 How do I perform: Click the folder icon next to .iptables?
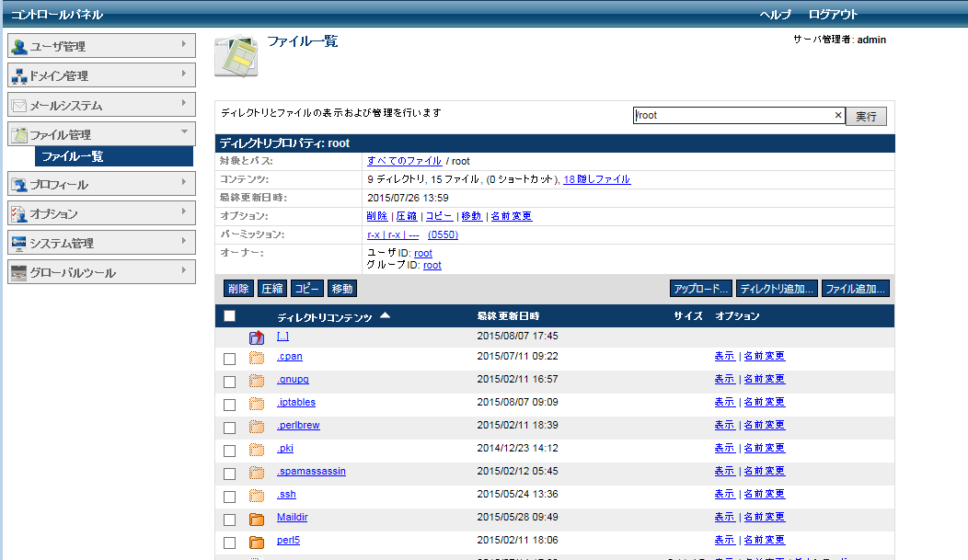[x=257, y=404]
